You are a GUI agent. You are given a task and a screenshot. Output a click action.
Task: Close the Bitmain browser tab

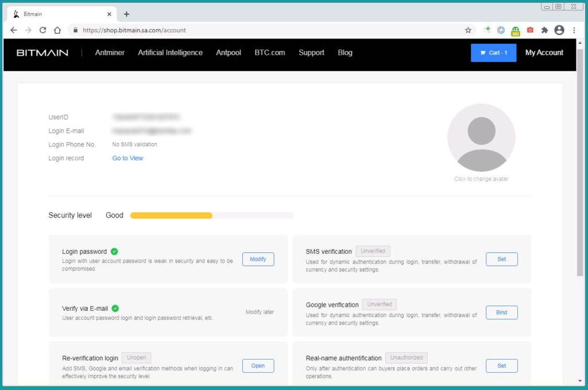[x=109, y=14]
